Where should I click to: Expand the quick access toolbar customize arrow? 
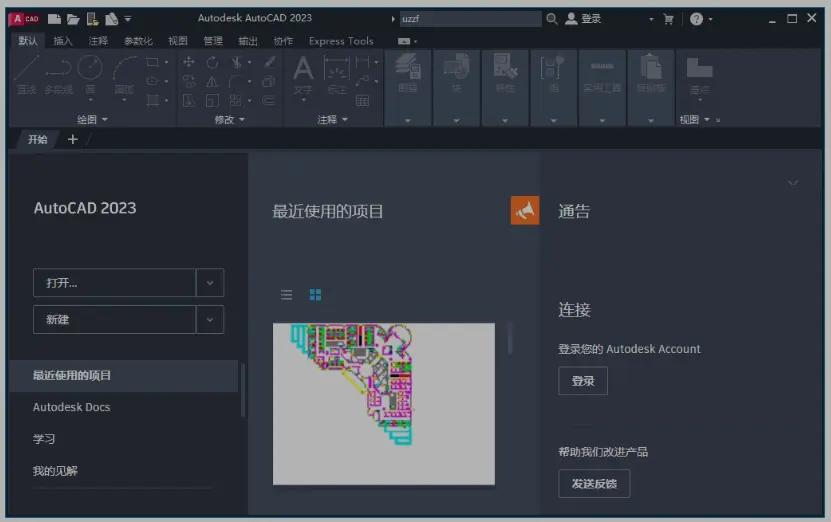coord(128,19)
